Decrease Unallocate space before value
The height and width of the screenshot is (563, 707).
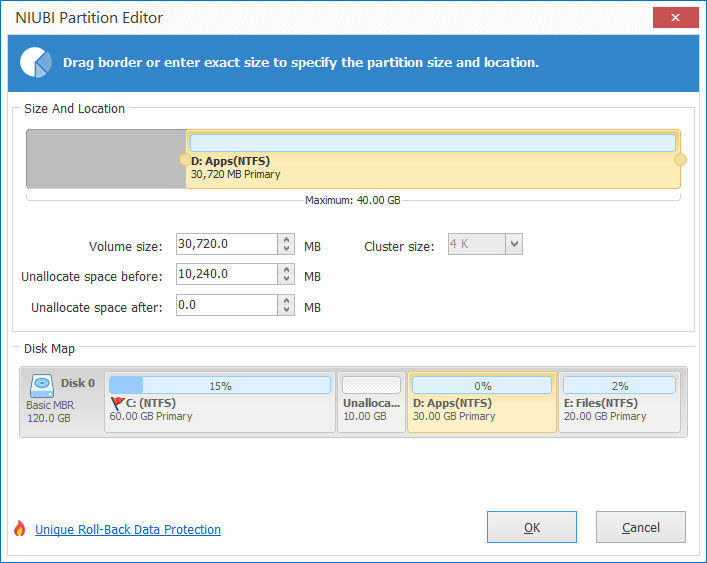[286, 279]
